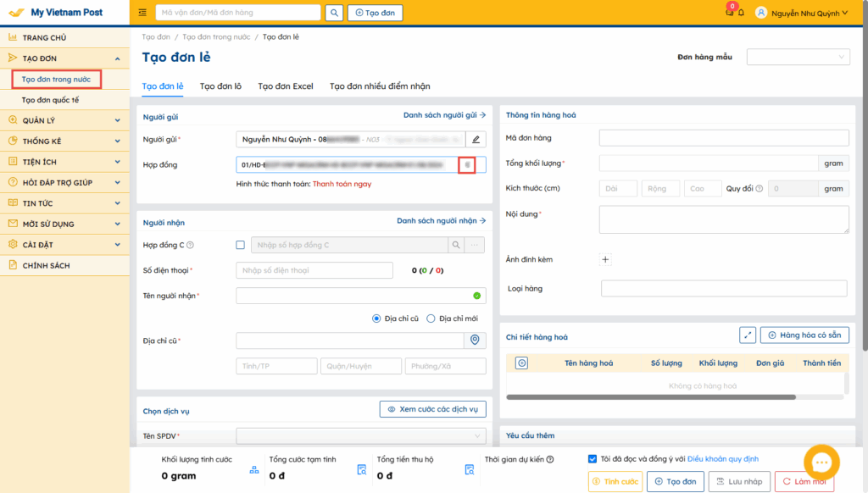Open the Điều khoản quy định link
This screenshot has width=868, height=493.
(x=722, y=459)
